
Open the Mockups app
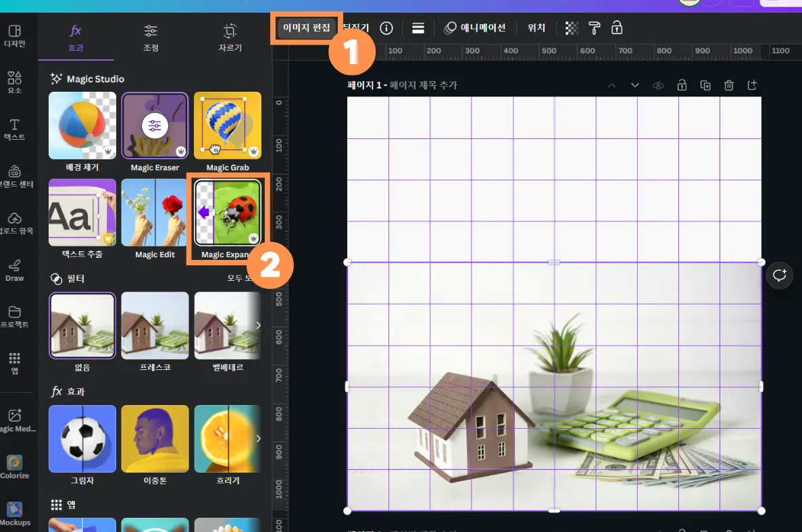pos(14,514)
